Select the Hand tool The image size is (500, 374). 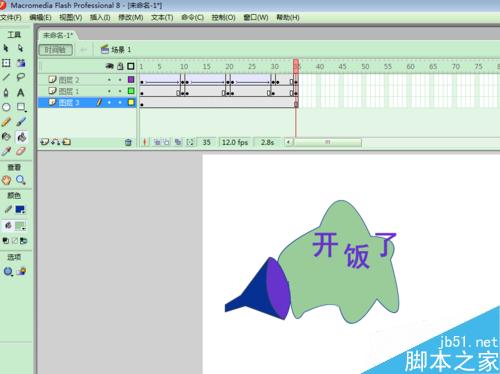[6, 180]
